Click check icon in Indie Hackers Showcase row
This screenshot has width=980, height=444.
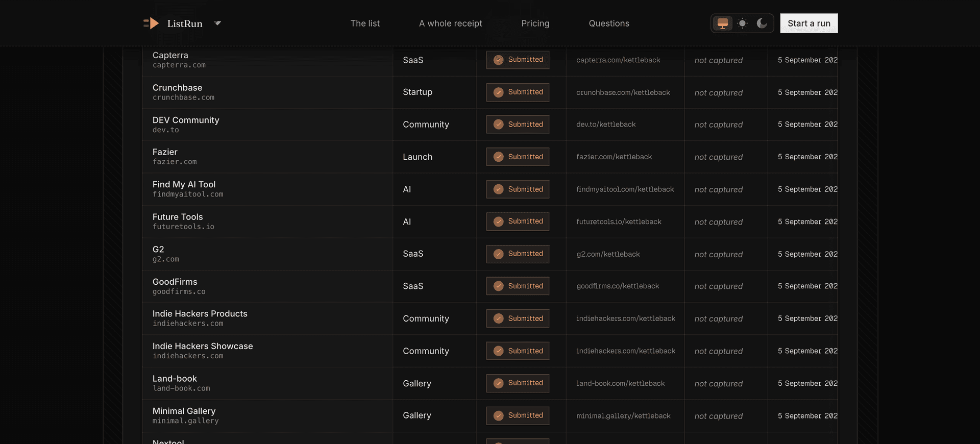pos(499,351)
